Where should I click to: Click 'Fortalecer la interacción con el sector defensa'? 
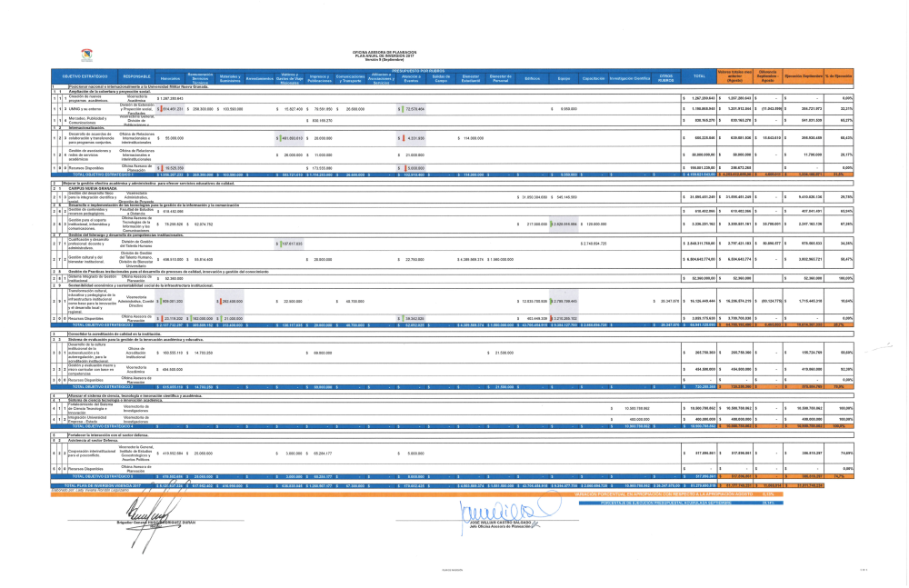(x=108, y=435)
